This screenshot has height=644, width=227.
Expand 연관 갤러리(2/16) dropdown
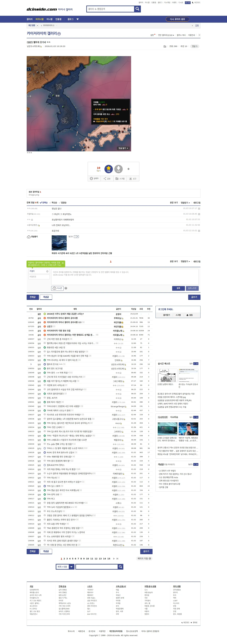(x=166, y=35)
